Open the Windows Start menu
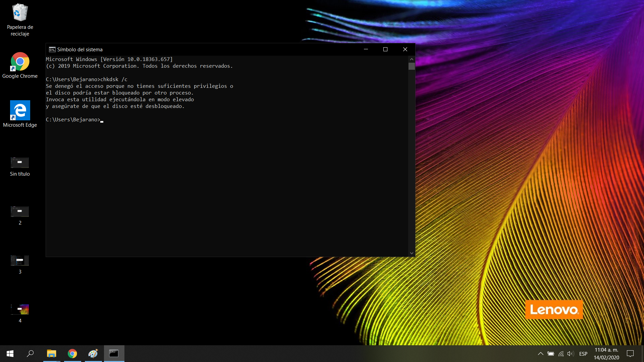Image resolution: width=644 pixels, height=362 pixels. pos(10,354)
